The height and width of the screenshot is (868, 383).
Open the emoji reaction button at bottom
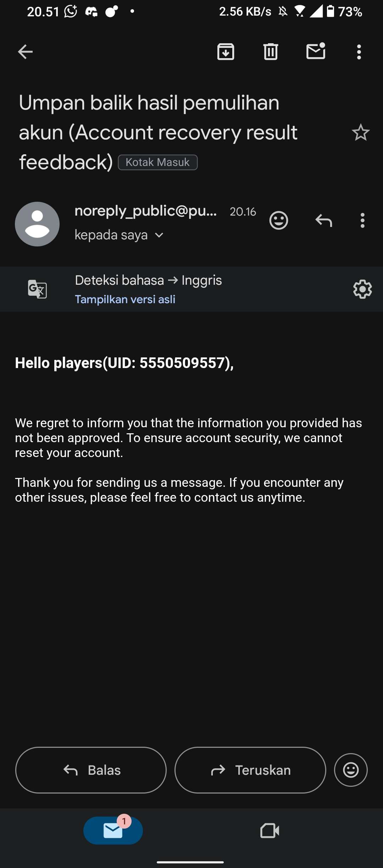tap(351, 770)
